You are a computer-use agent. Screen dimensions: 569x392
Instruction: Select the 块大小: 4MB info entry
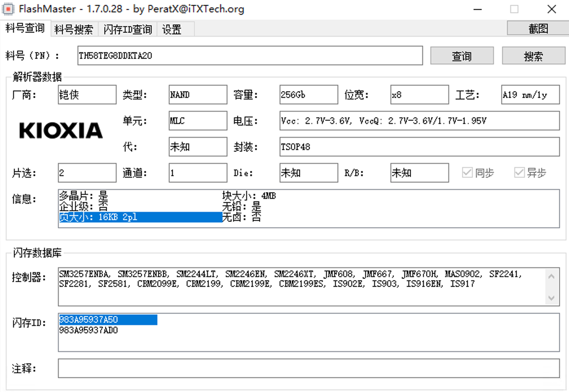click(249, 196)
